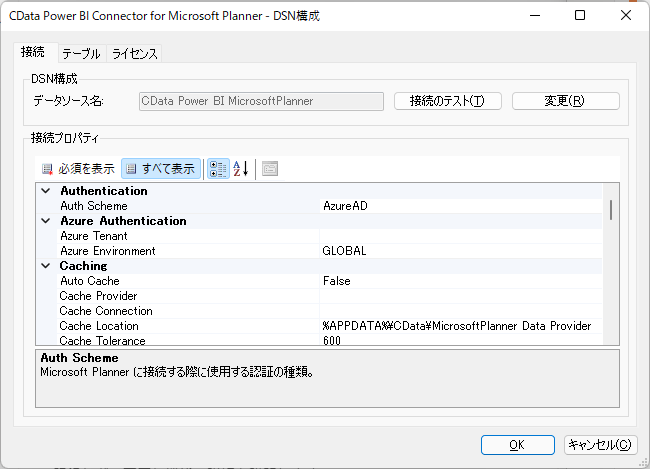Click the キャンセル button
The width and height of the screenshot is (650, 469).
[x=599, y=444]
